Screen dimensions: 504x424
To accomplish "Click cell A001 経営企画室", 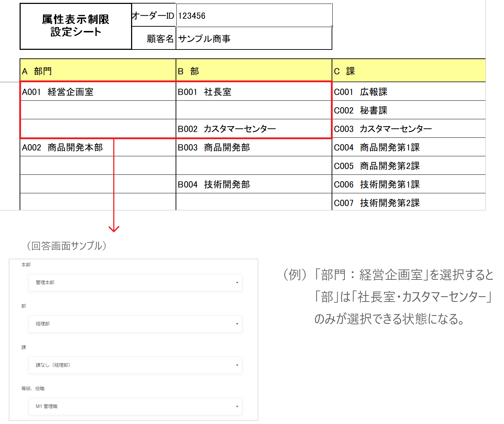I will point(98,92).
